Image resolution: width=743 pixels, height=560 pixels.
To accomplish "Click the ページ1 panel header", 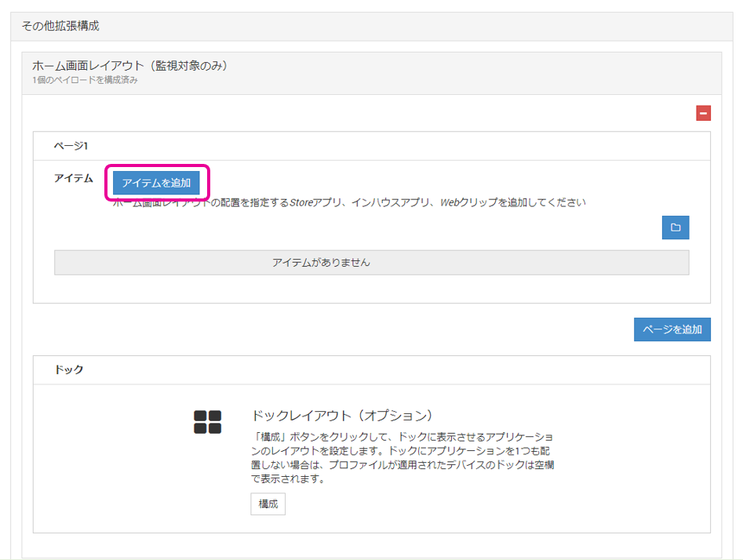I will [71, 146].
